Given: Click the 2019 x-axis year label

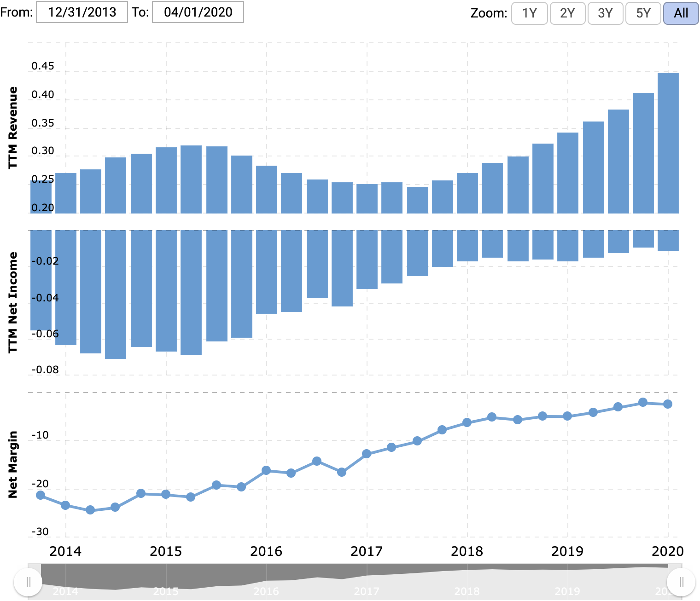Looking at the screenshot, I should click(567, 551).
